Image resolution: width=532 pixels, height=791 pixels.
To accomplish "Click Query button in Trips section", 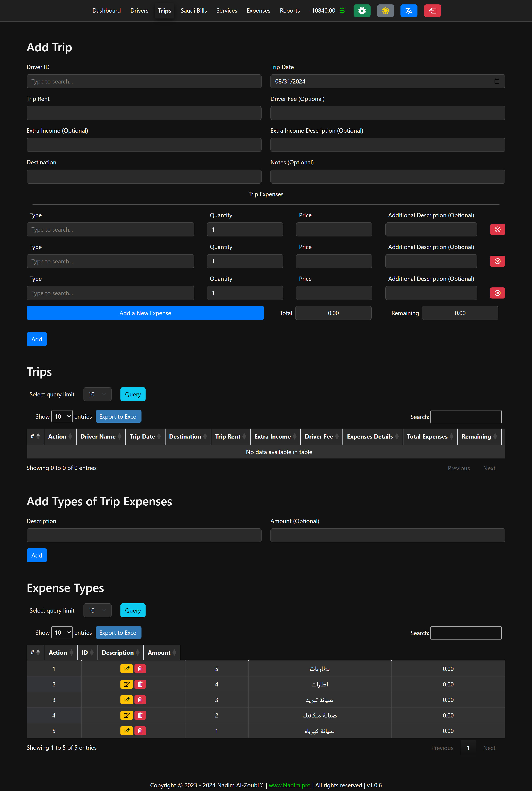I will tap(133, 394).
